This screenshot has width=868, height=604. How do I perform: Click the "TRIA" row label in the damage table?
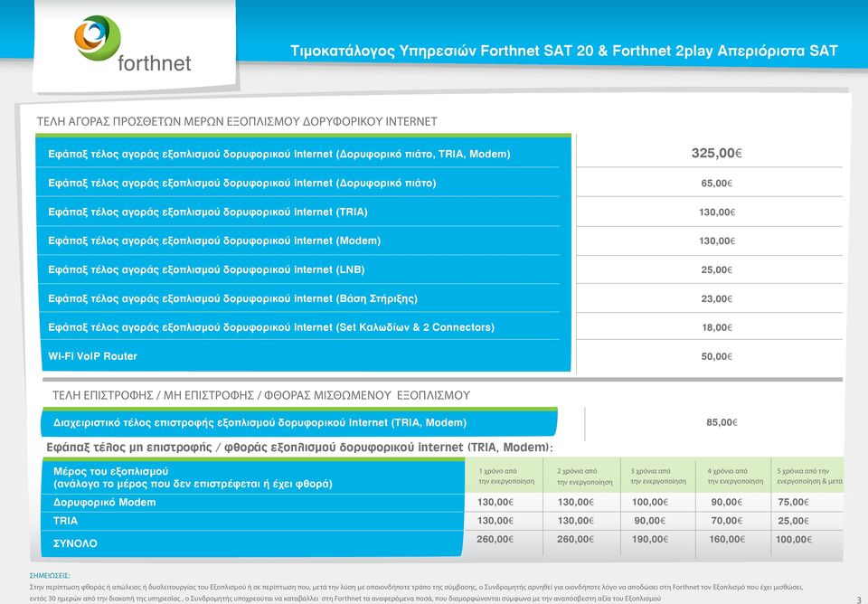coord(65,521)
